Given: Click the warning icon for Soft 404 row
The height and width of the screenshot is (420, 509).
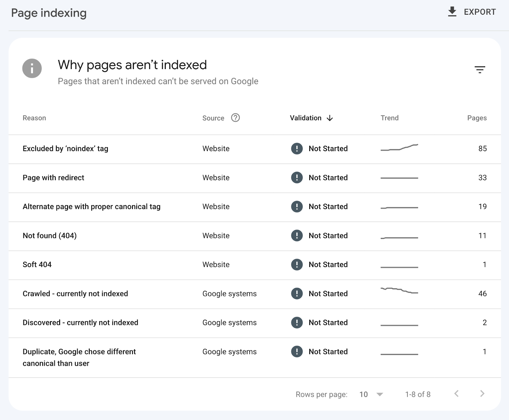Looking at the screenshot, I should point(296,265).
